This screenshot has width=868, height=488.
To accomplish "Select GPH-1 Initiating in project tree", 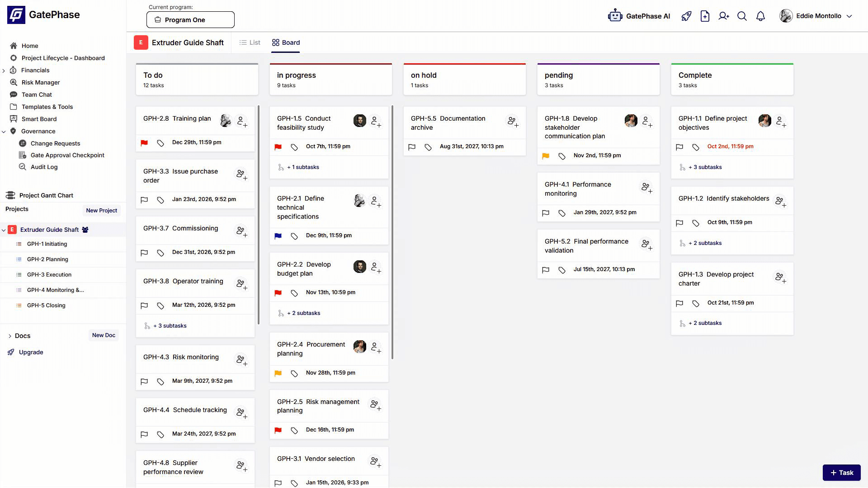I will [47, 244].
